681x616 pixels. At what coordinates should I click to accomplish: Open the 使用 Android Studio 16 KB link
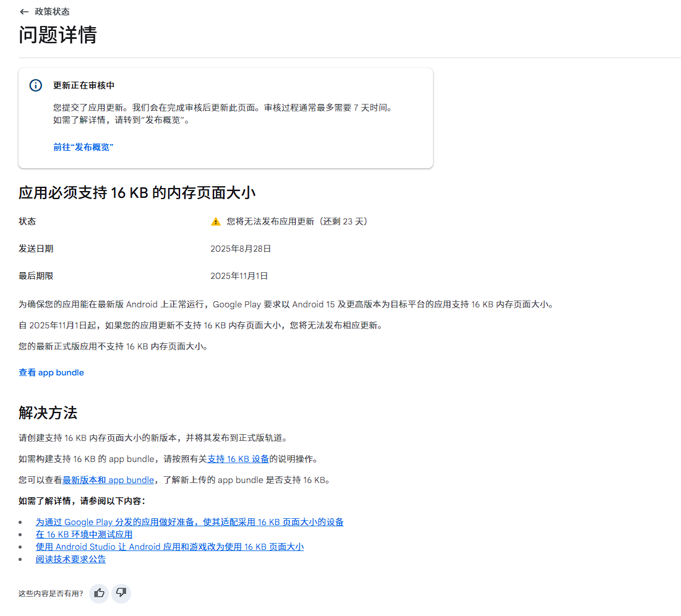pyautogui.click(x=169, y=547)
